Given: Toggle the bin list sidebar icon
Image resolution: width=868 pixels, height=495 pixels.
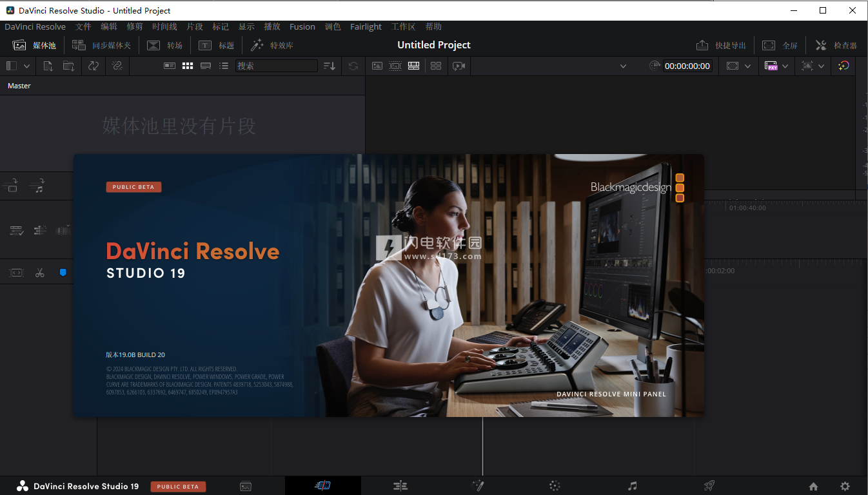Looking at the screenshot, I should click(11, 66).
